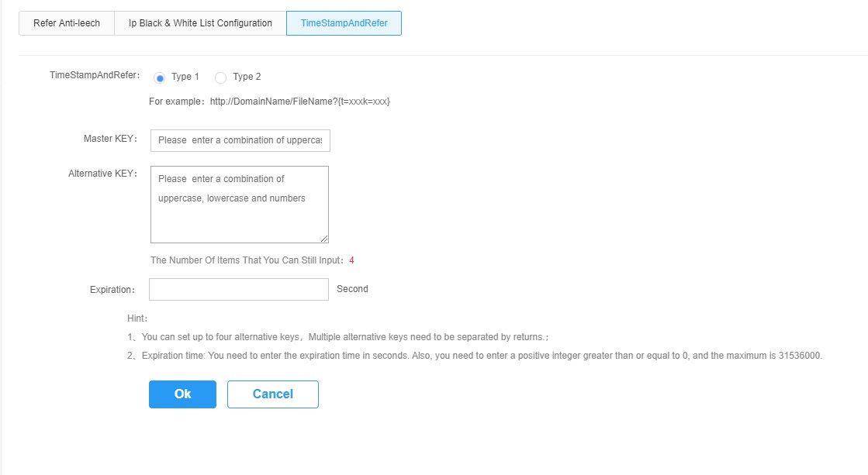Image resolution: width=868 pixels, height=475 pixels.
Task: Click the example URL text
Action: pyautogui.click(x=299, y=102)
